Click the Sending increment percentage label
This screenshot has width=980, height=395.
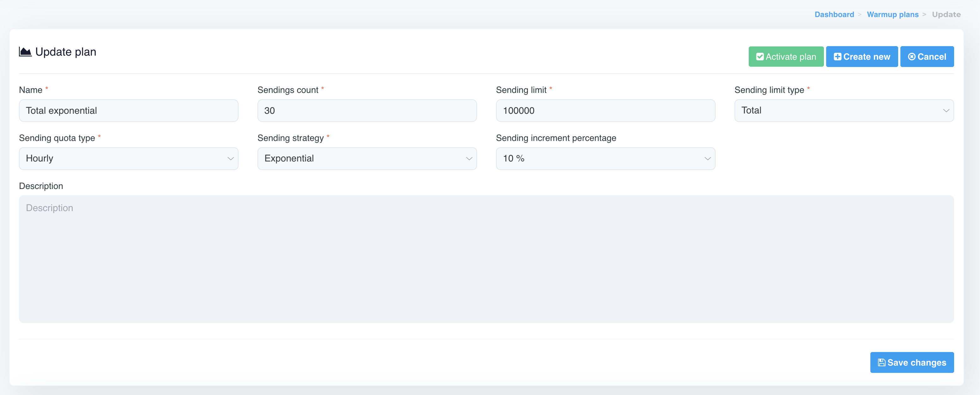556,138
